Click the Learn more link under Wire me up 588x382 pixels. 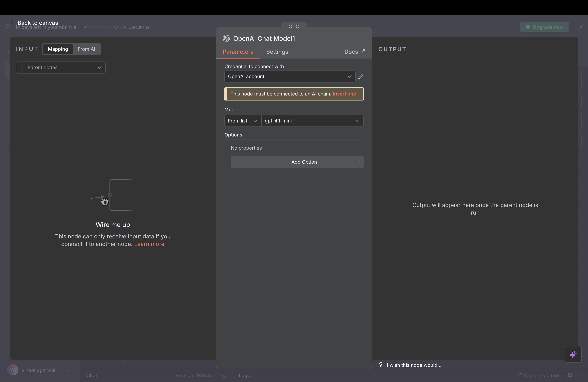pyautogui.click(x=149, y=244)
